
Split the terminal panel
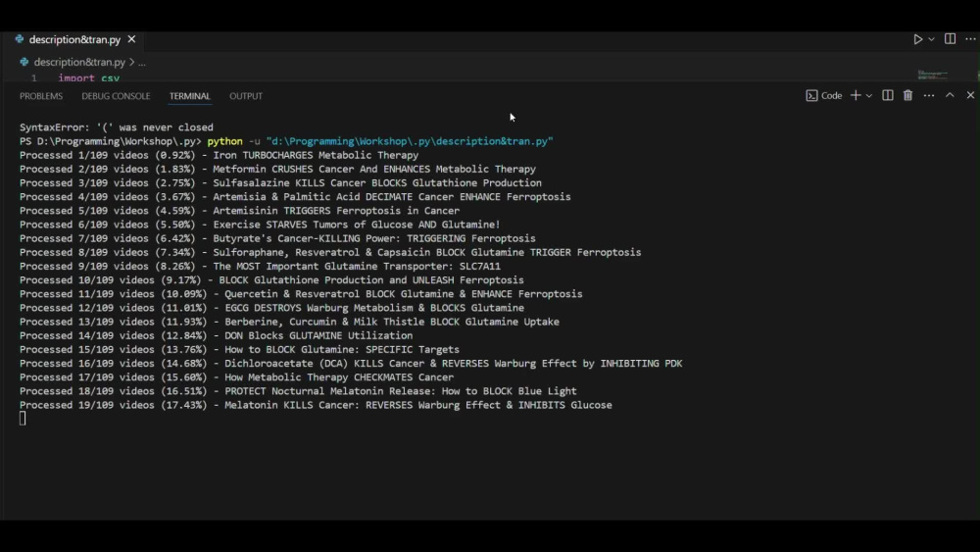tap(888, 95)
